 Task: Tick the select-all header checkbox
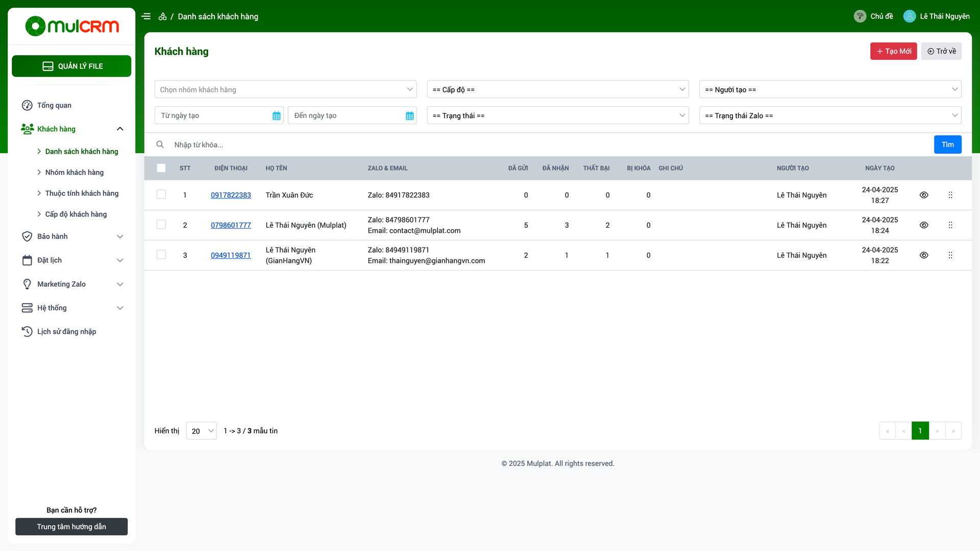point(161,168)
